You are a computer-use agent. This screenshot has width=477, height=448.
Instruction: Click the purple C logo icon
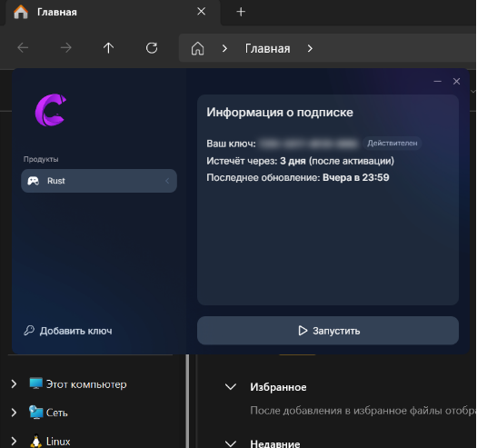tap(51, 110)
